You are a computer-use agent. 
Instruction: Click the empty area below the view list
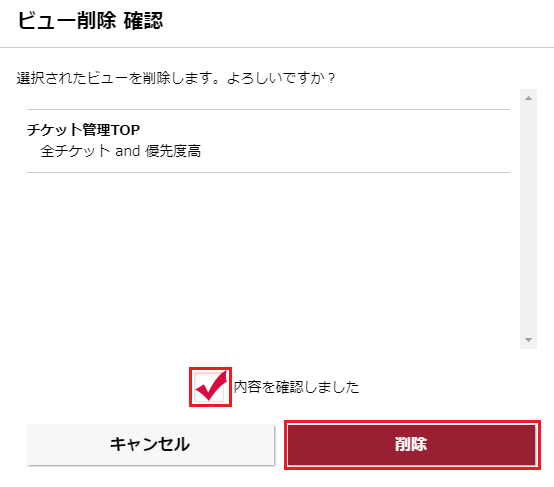269,260
